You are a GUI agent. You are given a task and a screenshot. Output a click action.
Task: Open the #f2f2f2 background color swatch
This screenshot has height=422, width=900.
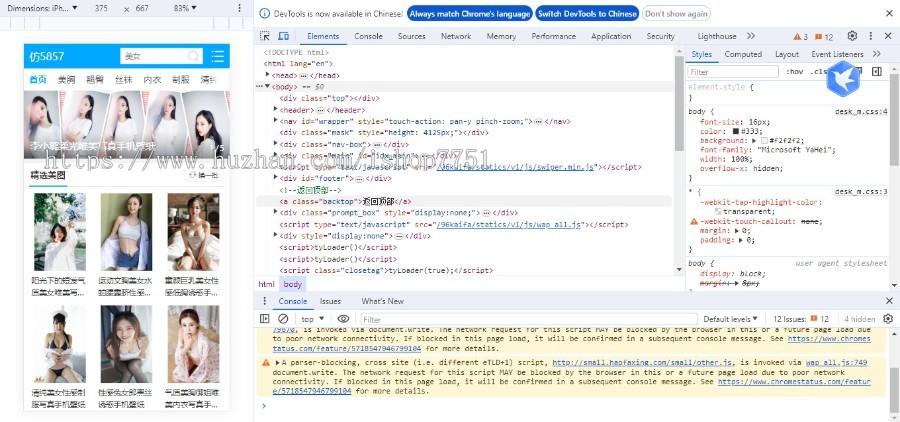tap(764, 141)
